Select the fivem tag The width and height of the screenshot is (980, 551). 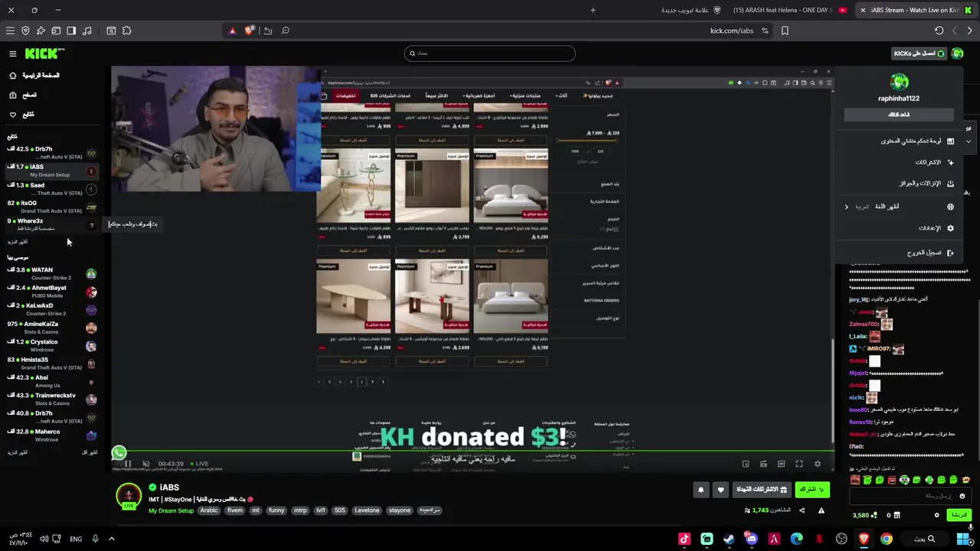[x=234, y=510]
